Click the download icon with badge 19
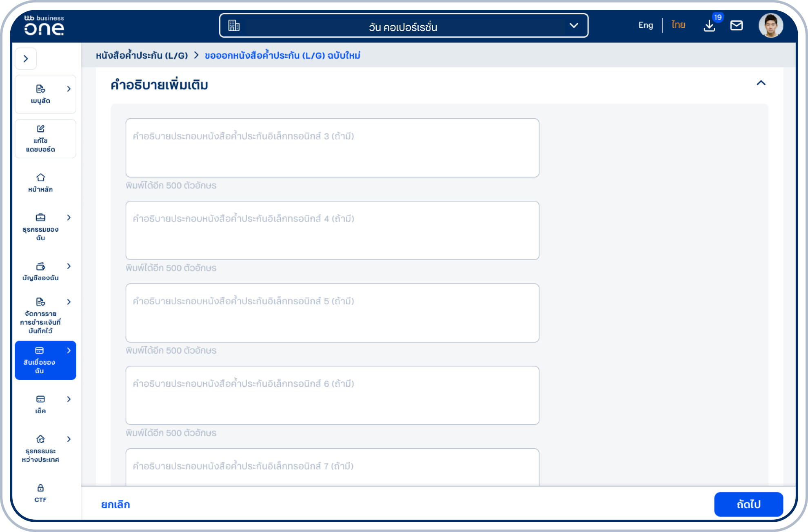This screenshot has height=532, width=808. tap(709, 26)
